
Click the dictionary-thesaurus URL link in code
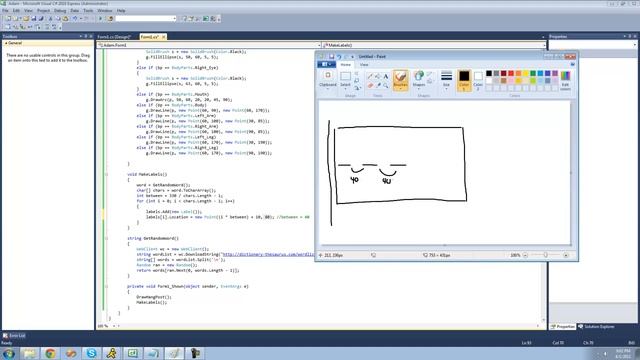click(268, 254)
